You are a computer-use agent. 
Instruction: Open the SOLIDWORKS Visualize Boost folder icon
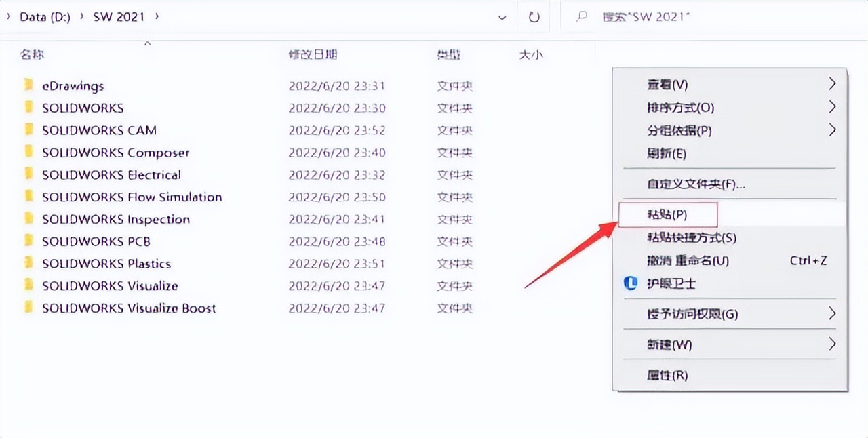click(28, 308)
